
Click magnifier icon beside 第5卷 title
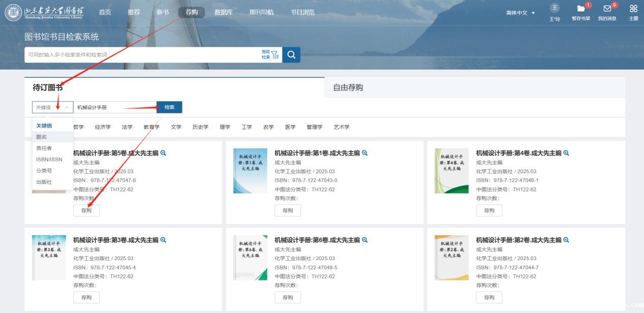(163, 153)
